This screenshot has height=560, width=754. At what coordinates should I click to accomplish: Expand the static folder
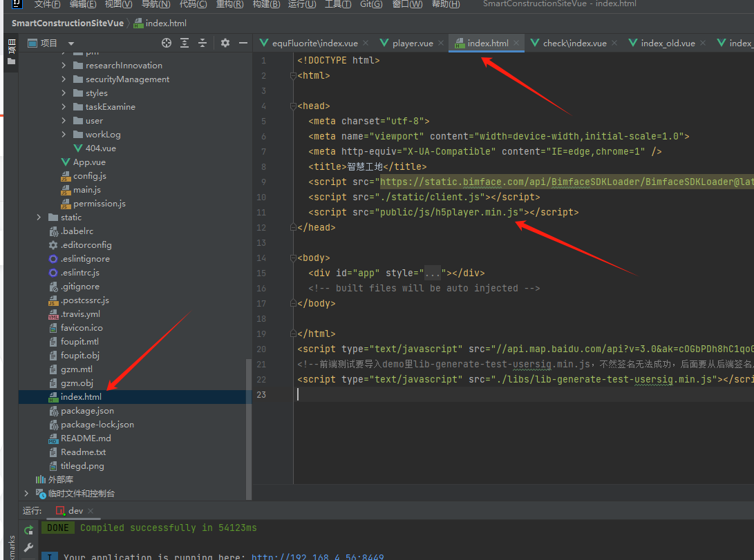click(x=39, y=218)
